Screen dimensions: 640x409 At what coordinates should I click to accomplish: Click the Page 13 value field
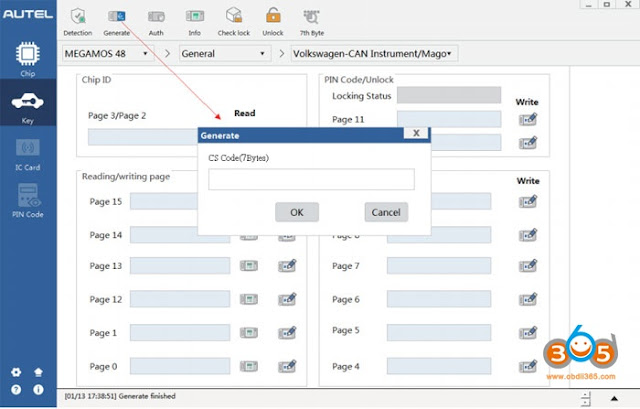click(x=180, y=266)
